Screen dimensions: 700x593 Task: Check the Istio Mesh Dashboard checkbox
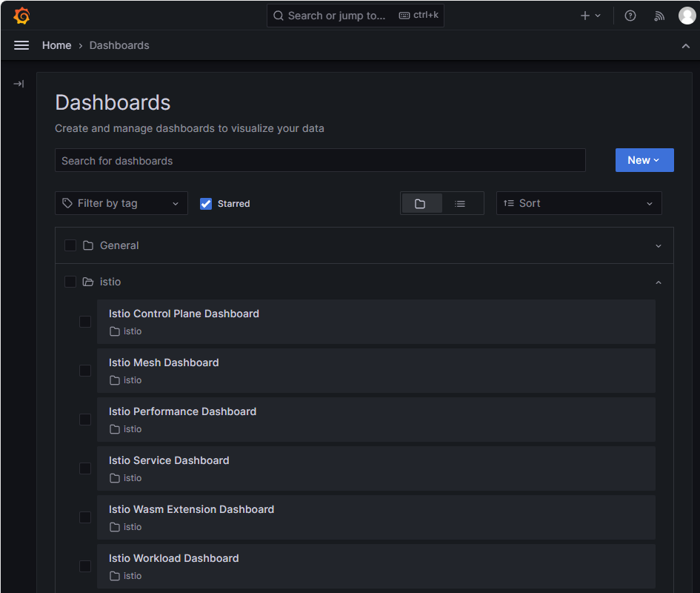pos(85,371)
